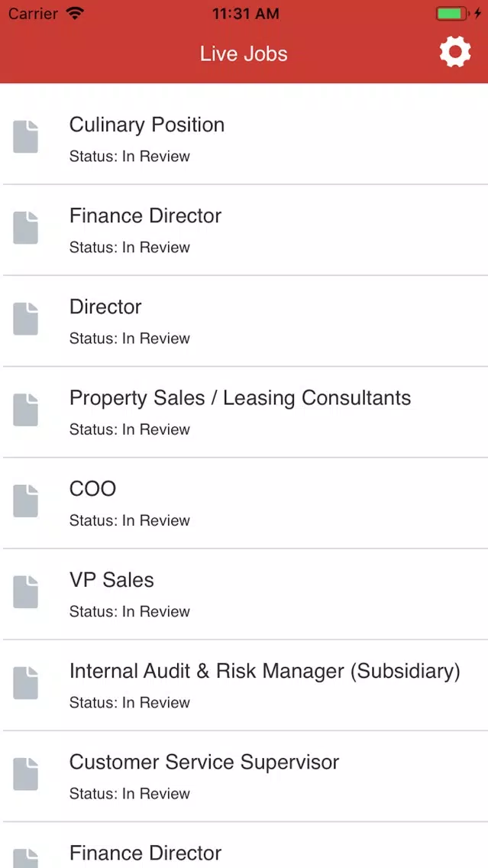Open the settings gear icon

455,53
